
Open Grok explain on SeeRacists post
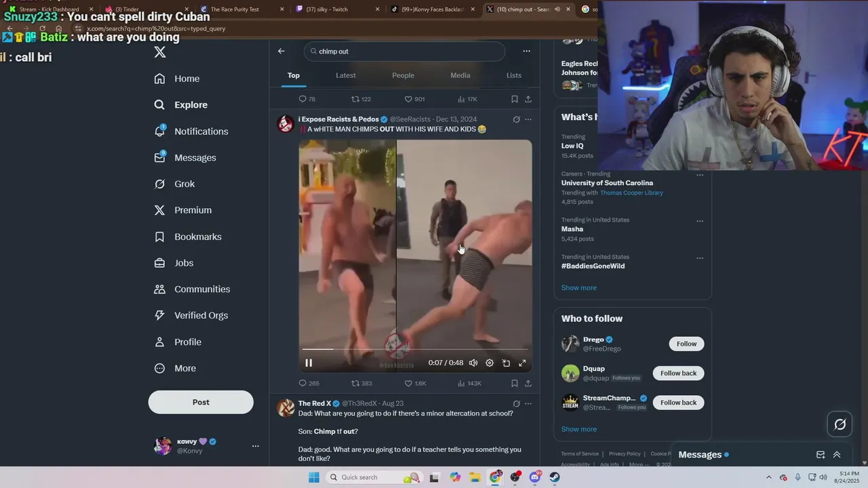coord(516,119)
